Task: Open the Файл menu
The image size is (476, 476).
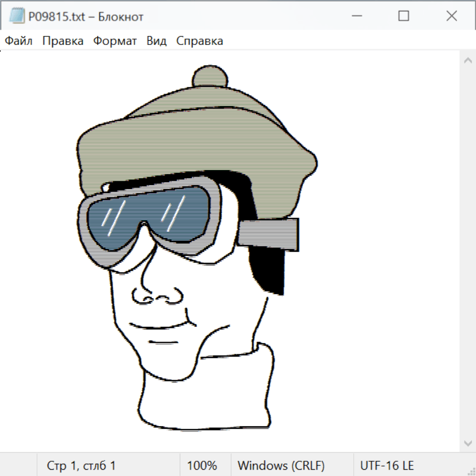Action: pos(19,41)
